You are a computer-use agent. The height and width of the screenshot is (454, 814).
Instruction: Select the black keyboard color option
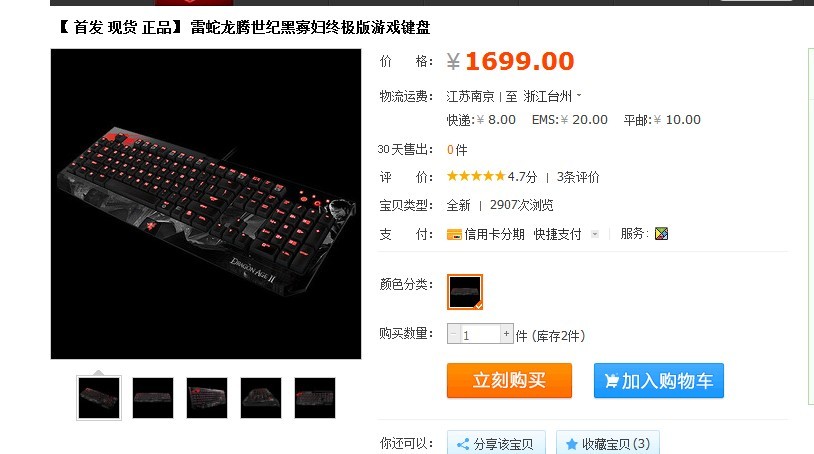point(465,292)
